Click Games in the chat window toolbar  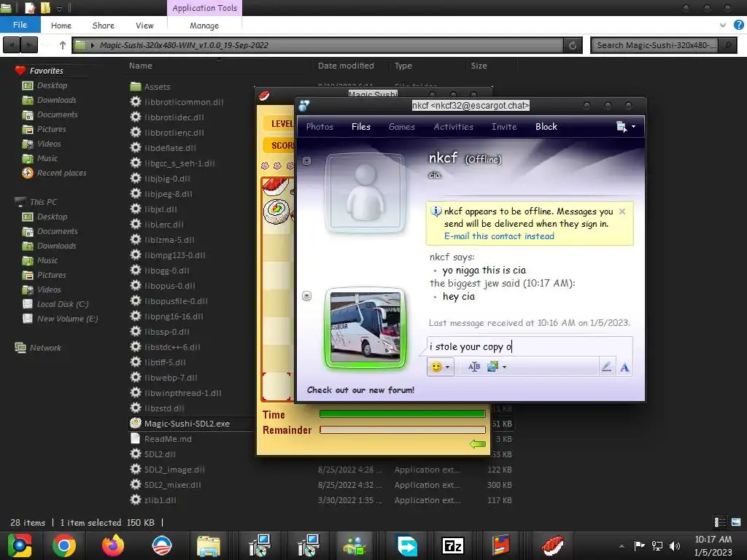pos(402,127)
